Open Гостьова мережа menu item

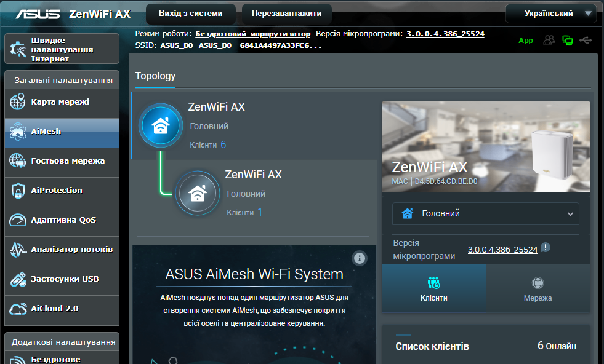coord(62,161)
